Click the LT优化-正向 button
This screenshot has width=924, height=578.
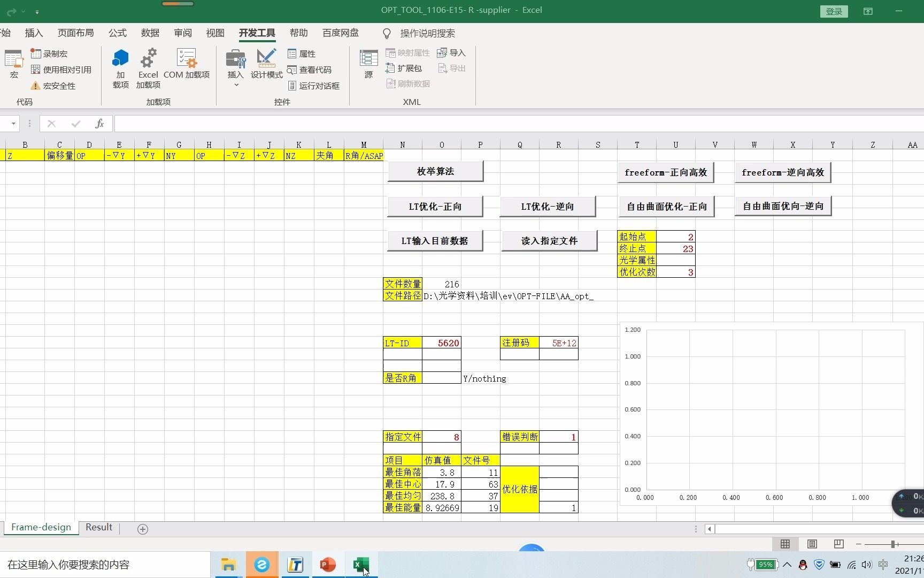click(x=435, y=207)
